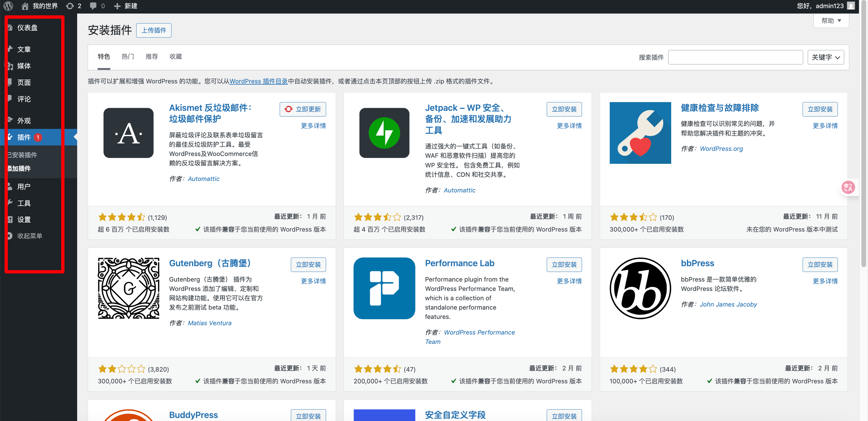Click the page vertical scrollbar
Screen dimensions: 868x421
point(863,135)
